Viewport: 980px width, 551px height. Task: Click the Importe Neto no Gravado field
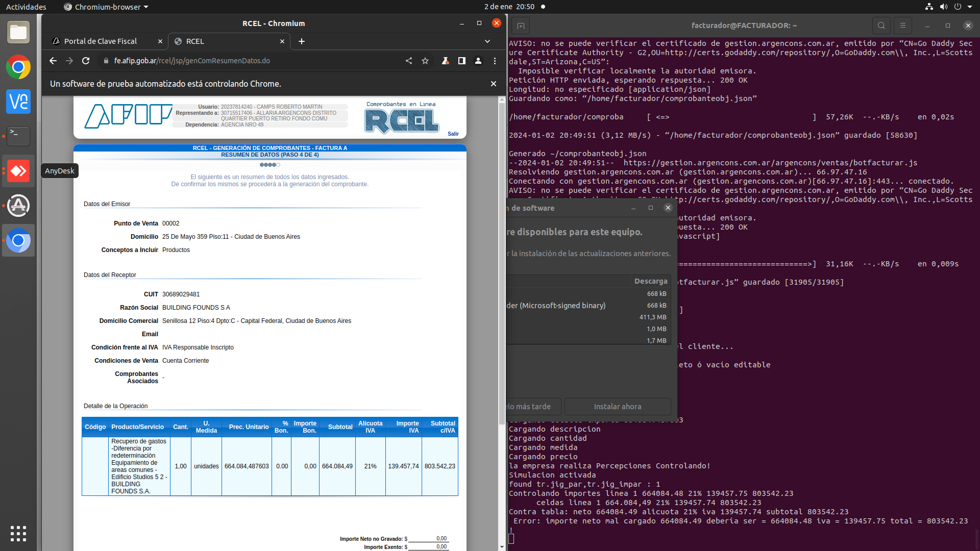point(428,539)
